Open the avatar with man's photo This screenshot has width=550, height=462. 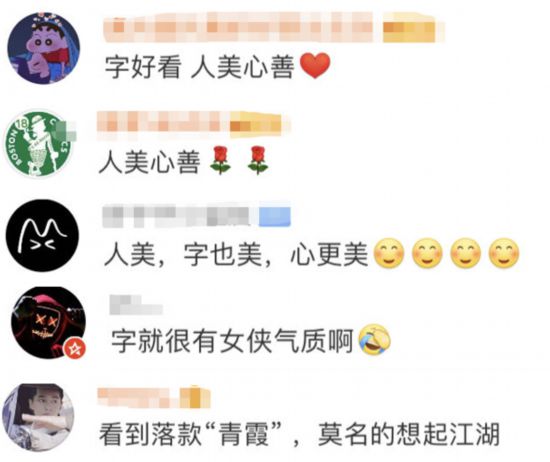click(38, 417)
